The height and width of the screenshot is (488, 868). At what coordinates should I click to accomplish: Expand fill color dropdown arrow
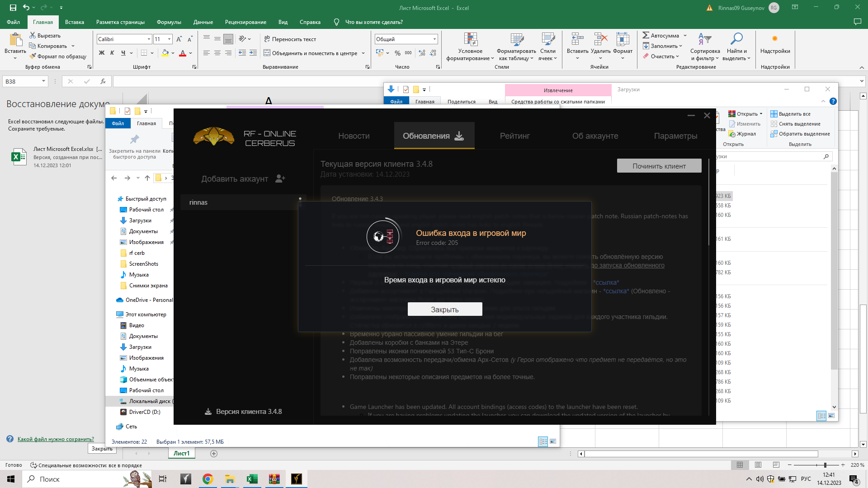pos(173,53)
